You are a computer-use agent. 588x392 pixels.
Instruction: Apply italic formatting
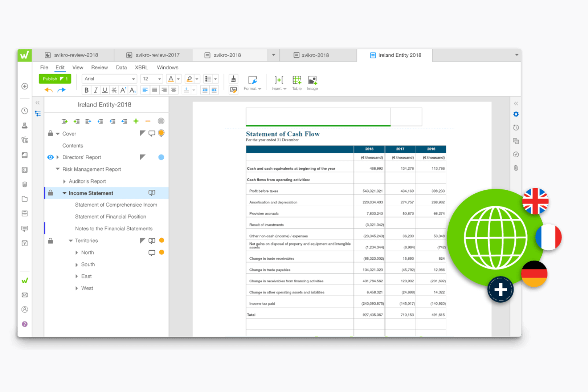[x=95, y=90]
